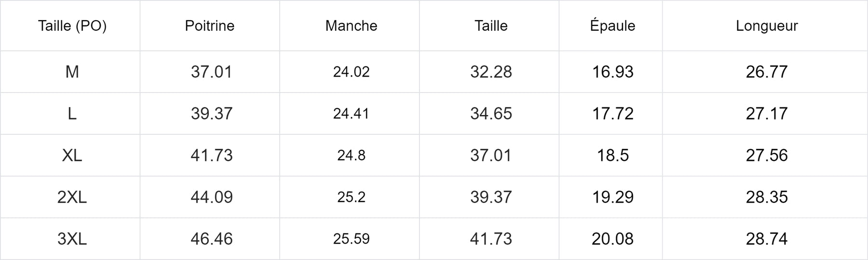The width and height of the screenshot is (868, 260).
Task: Select the 20.08 Épaule value
Action: click(612, 239)
